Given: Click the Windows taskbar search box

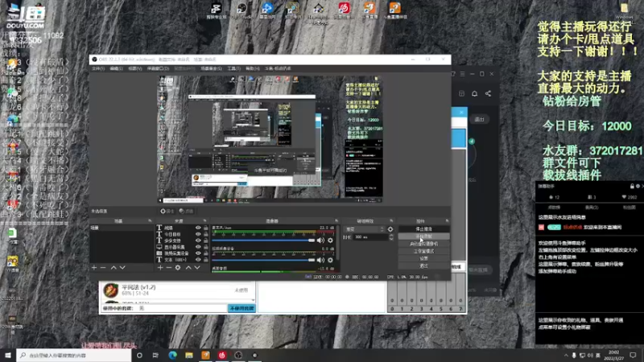Looking at the screenshot, I should pos(74,355).
